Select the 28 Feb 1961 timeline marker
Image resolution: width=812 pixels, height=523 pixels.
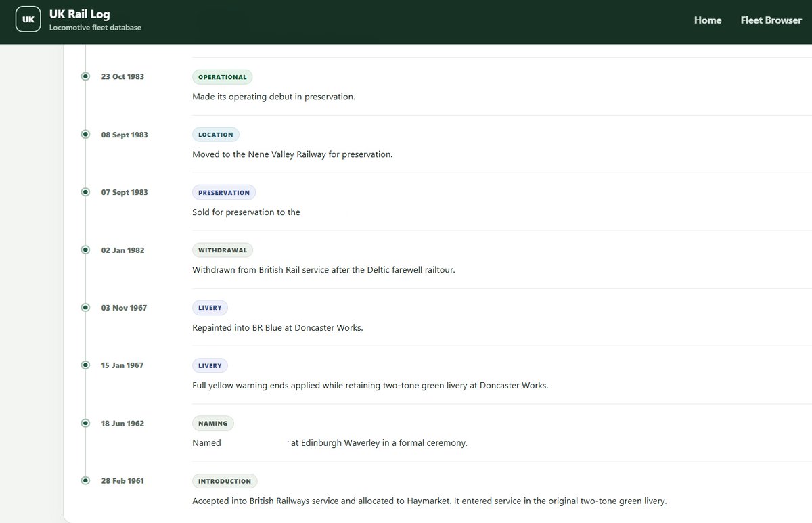(x=85, y=480)
